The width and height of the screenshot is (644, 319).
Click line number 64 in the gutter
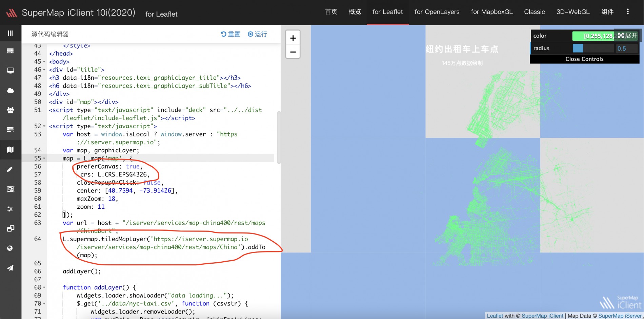click(x=38, y=239)
